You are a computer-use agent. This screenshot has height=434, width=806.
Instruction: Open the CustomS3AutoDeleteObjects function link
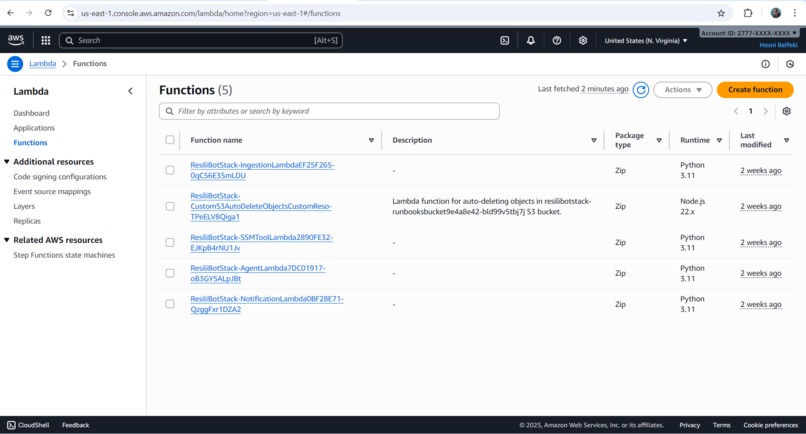(x=261, y=206)
